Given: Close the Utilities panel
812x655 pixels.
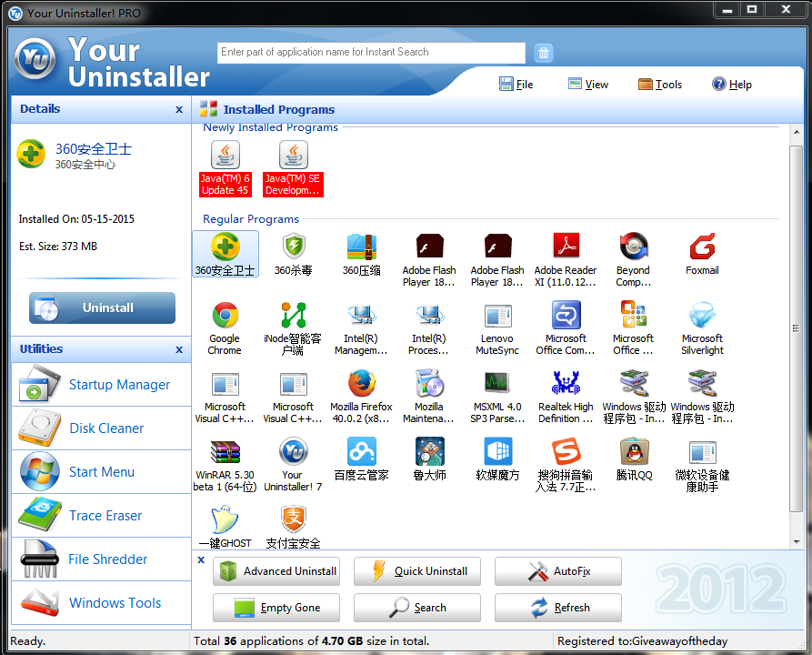Looking at the screenshot, I should [179, 349].
